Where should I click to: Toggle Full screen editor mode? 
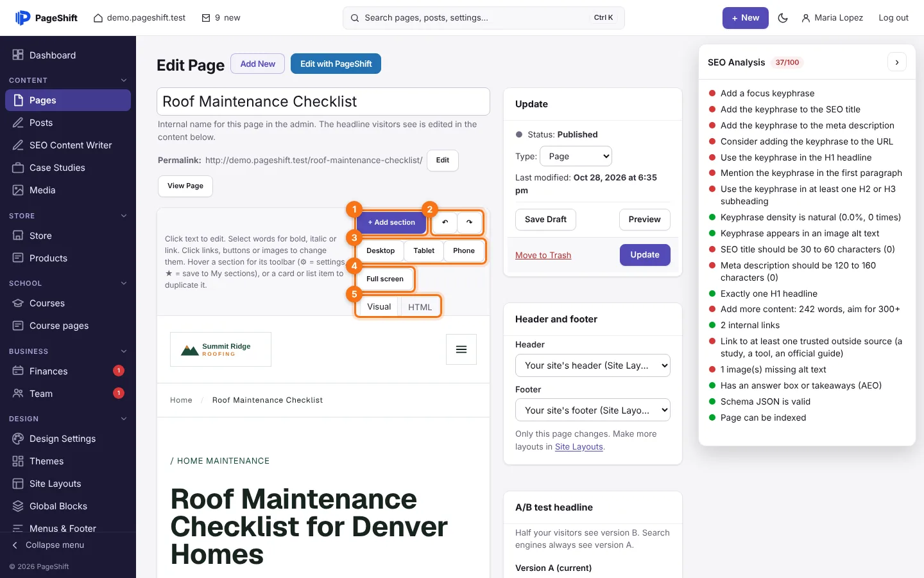pos(385,279)
